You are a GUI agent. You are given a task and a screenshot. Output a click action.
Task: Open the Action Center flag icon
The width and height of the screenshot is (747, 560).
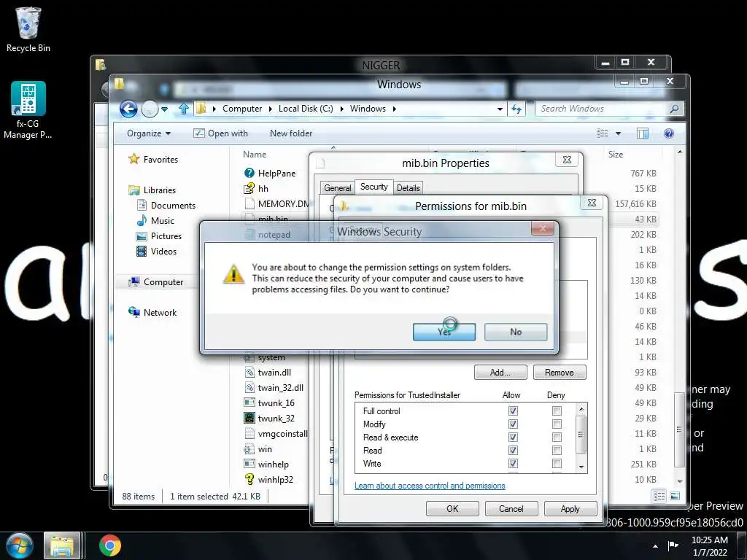coord(673,545)
